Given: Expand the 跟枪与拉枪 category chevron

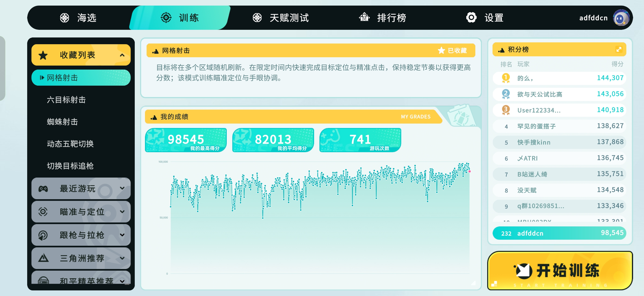Looking at the screenshot, I should coord(122,235).
